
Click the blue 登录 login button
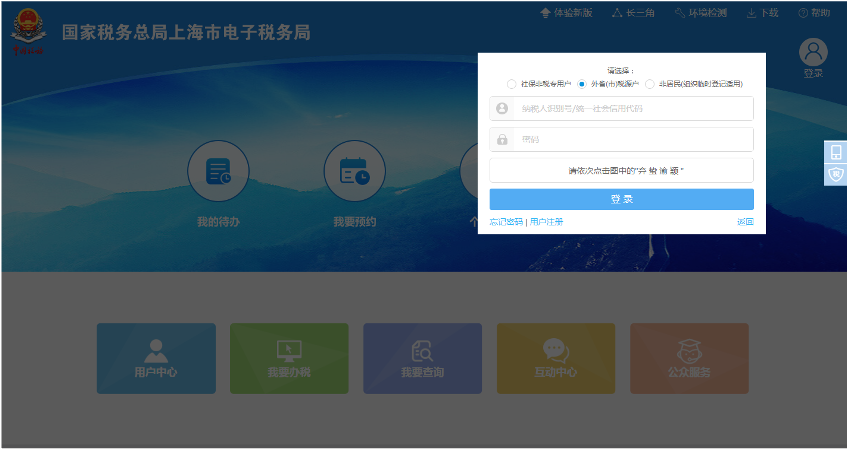tap(621, 199)
